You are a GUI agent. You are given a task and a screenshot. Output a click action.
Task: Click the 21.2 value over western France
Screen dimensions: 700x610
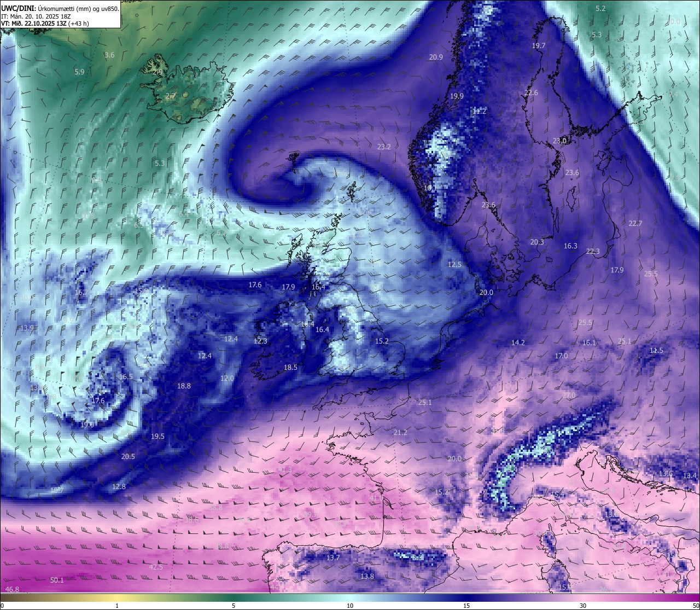pos(400,432)
